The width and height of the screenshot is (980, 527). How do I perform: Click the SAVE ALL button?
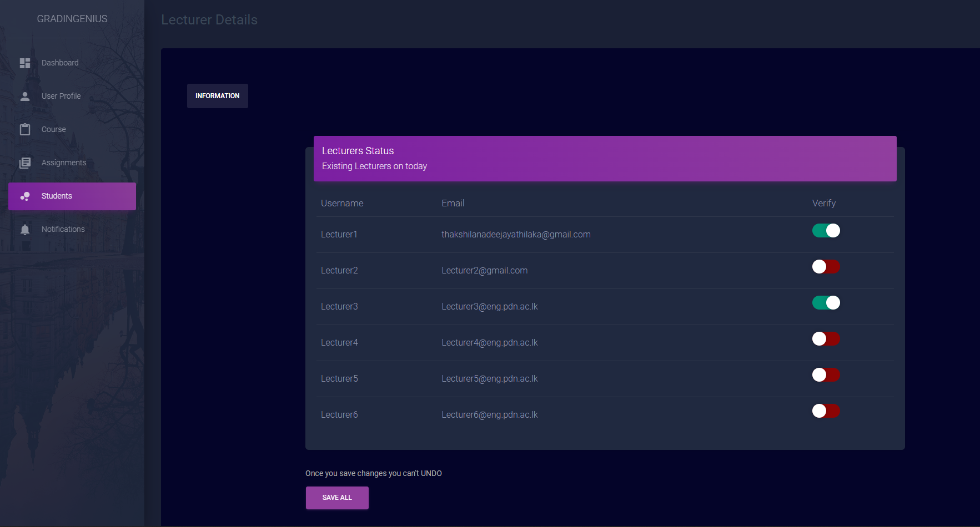tap(337, 498)
